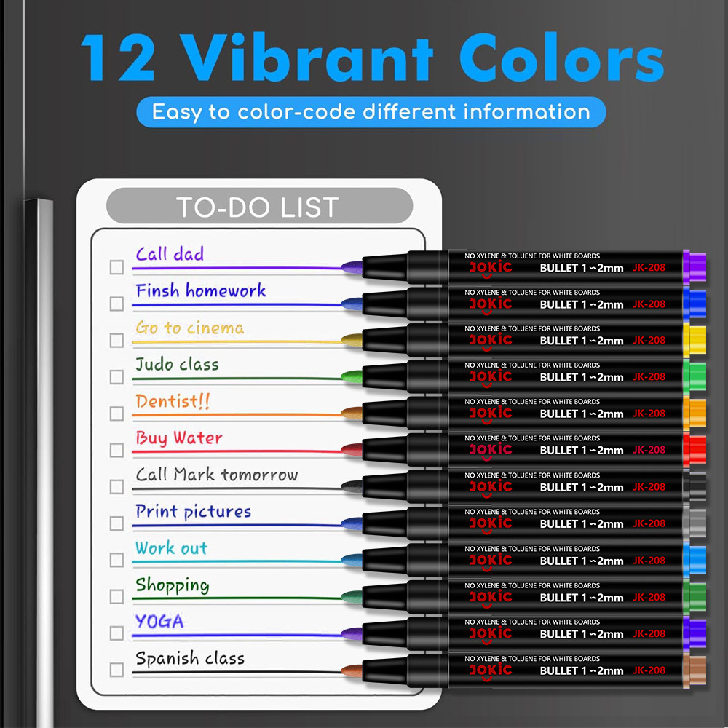Check the Buy Water box

(116, 450)
